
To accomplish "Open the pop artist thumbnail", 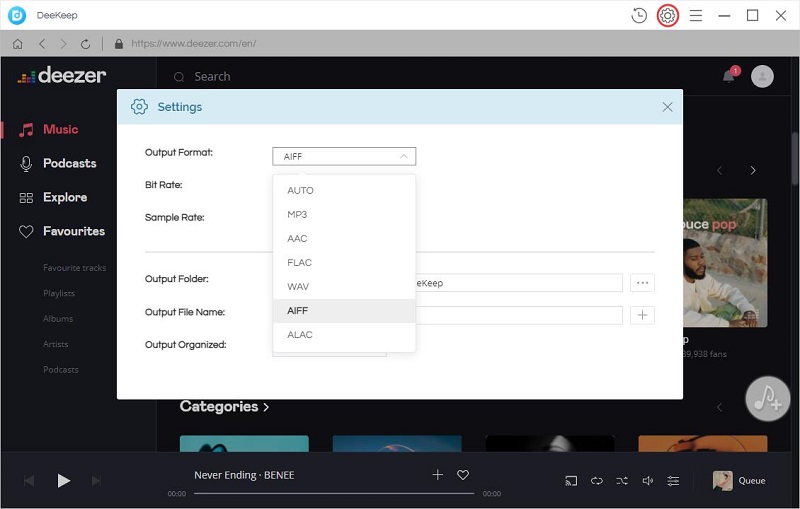I will click(725, 263).
